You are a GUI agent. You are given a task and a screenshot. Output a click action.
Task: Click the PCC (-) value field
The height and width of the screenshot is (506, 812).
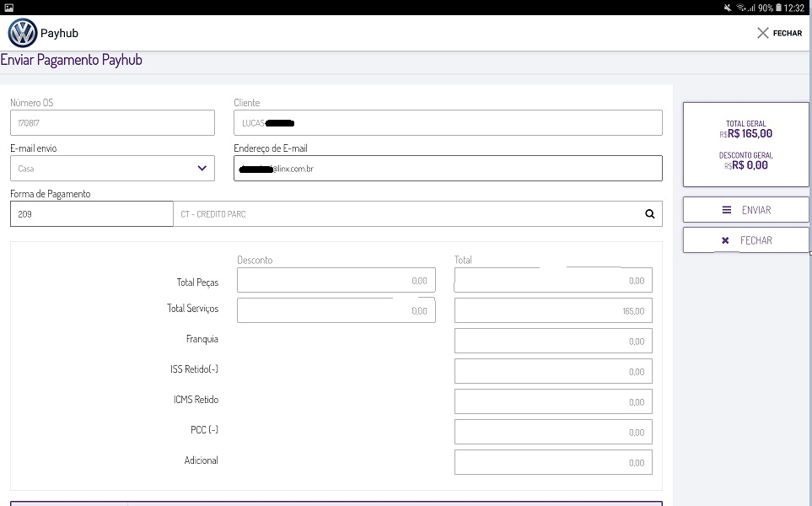[x=553, y=432]
